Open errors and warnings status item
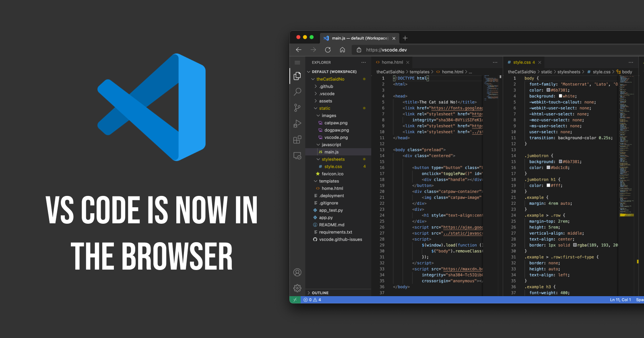644x338 pixels. (312, 300)
